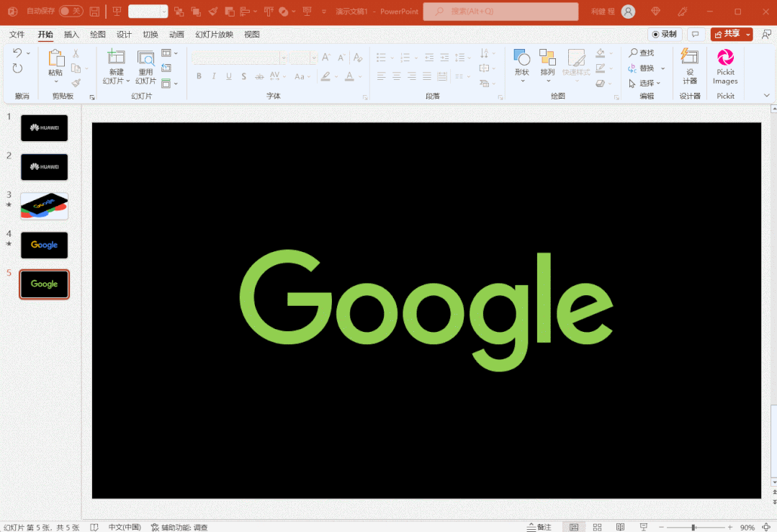Image resolution: width=777 pixels, height=532 pixels.
Task: Click the Arrange (排列) icon
Action: pyautogui.click(x=547, y=57)
